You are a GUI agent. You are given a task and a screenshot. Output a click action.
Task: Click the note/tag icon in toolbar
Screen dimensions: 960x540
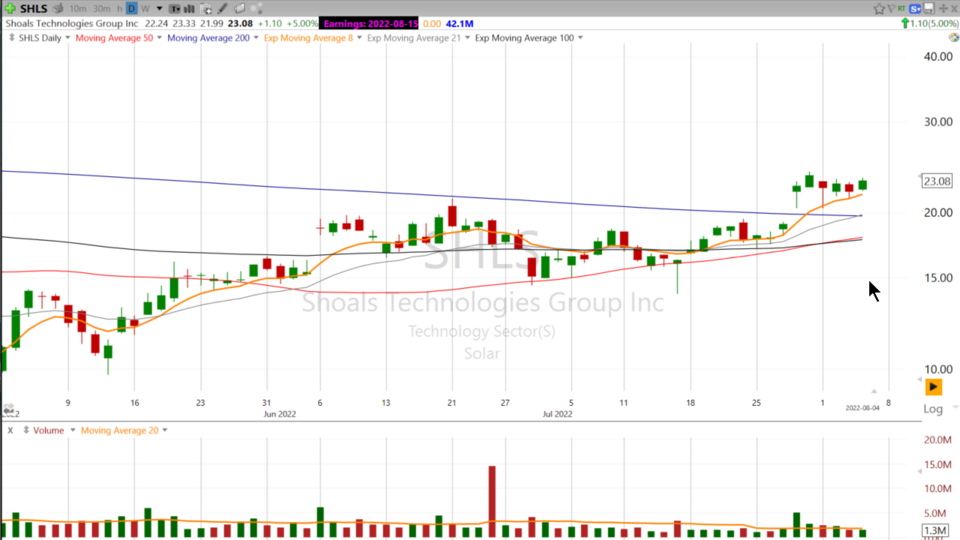tap(239, 9)
